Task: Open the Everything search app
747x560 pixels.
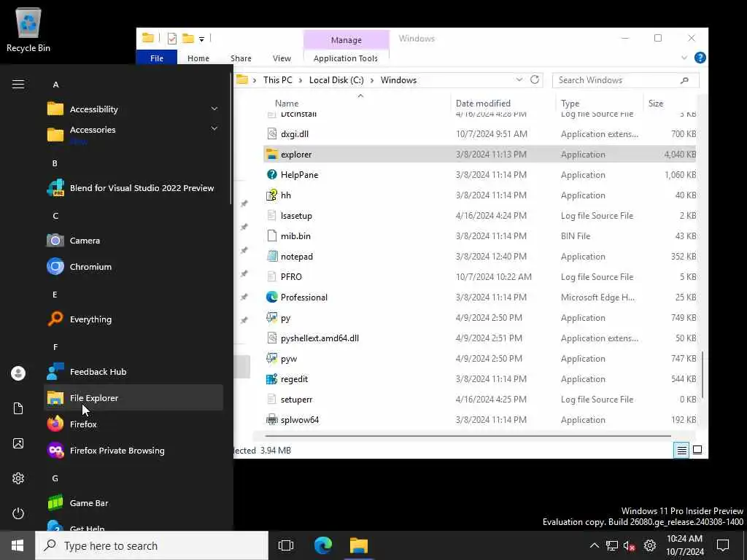Action: 133,319
